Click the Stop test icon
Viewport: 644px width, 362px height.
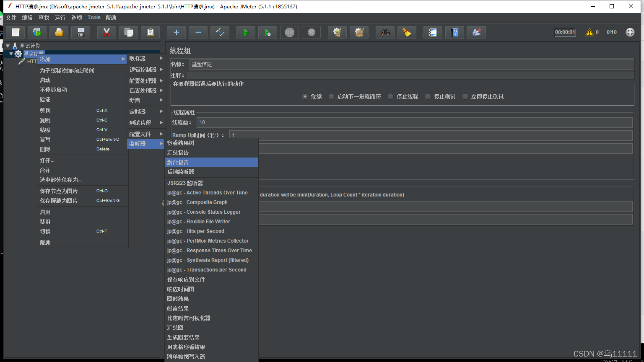tap(290, 32)
